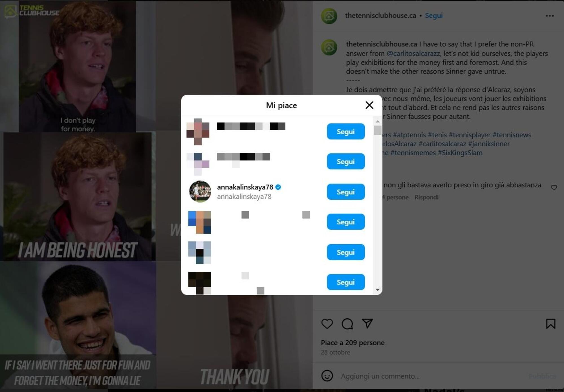Follow annakalinskaya78 via Segui button
Screen dimensions: 564x392
346,192
